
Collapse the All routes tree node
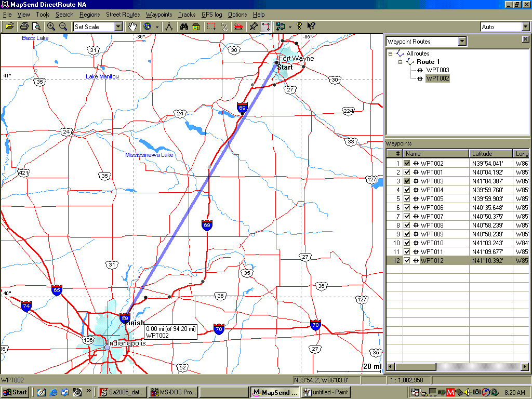[390, 54]
